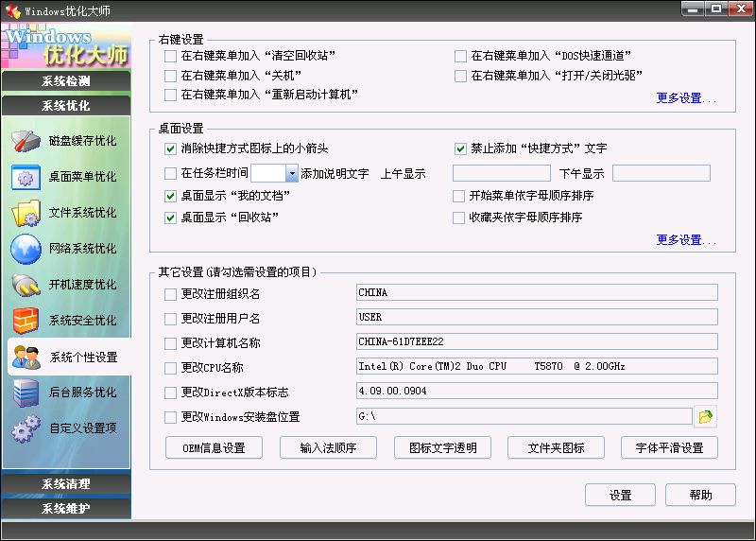
Task: Check 更改DirectX版本标志
Action: click(170, 393)
